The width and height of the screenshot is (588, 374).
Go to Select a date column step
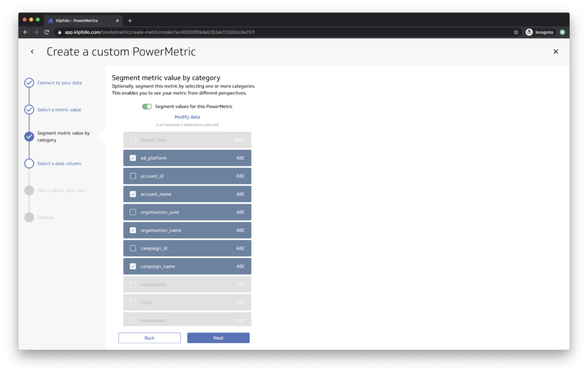click(x=59, y=164)
